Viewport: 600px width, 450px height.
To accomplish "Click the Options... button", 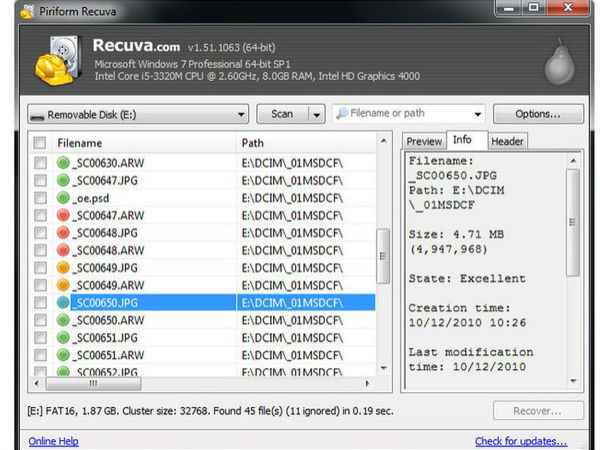I will 538,114.
